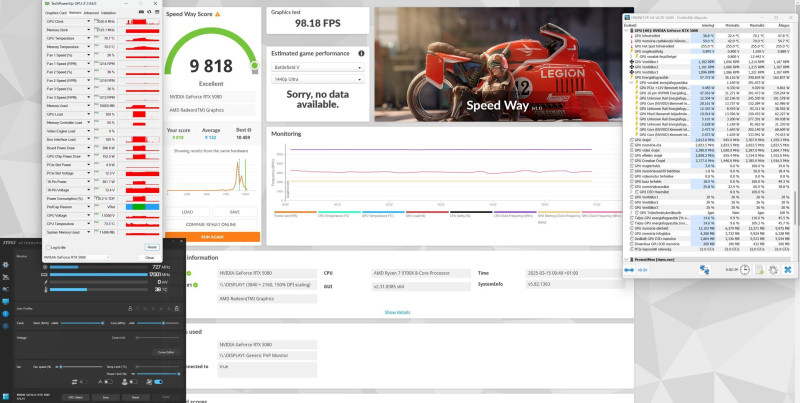
Task: Click the HWiNFO close X icon
Action: (788, 270)
